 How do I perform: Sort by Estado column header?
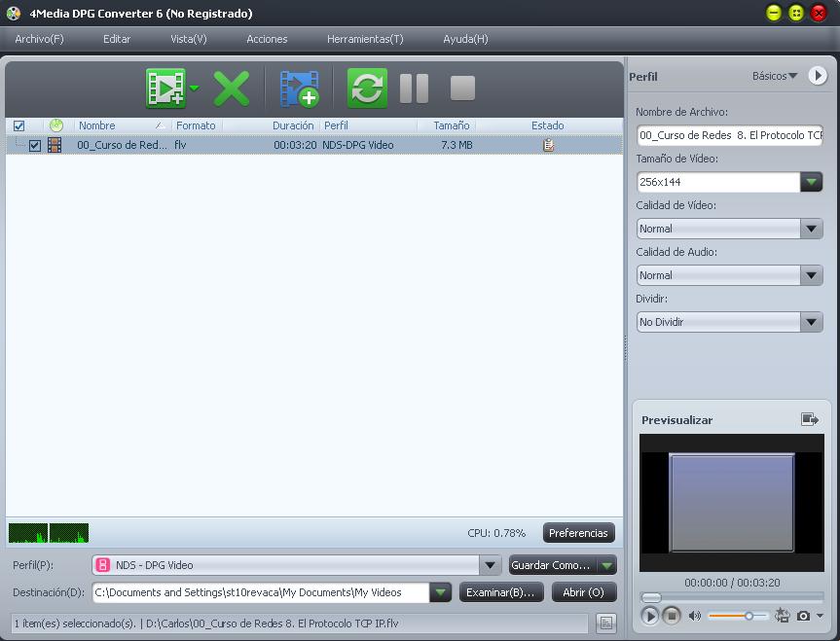coord(547,125)
